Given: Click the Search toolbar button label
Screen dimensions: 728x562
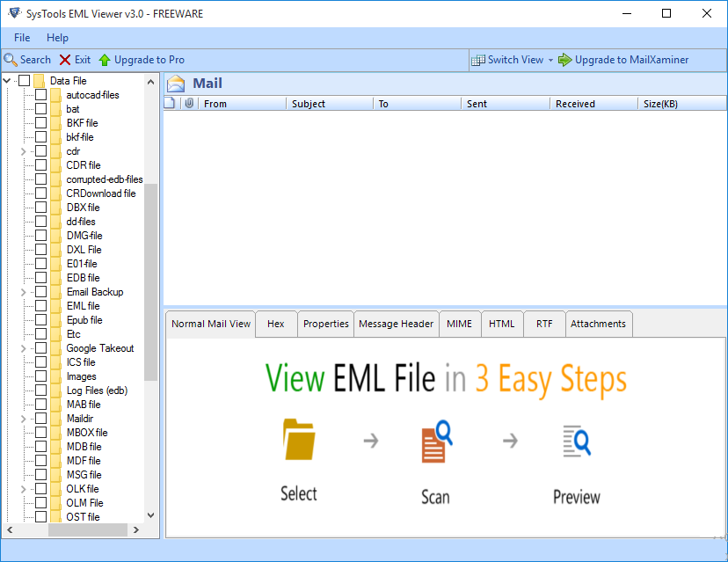Looking at the screenshot, I should point(35,60).
